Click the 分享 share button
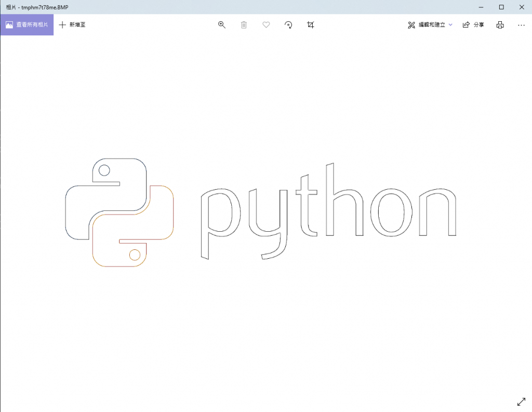Viewport: 532px width, 412px height. click(473, 25)
